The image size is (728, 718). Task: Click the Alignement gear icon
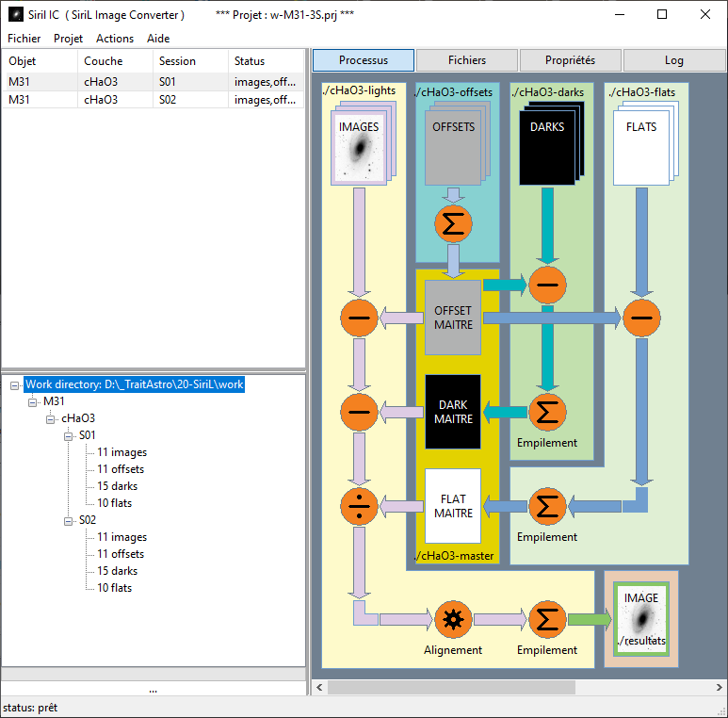[x=453, y=620]
